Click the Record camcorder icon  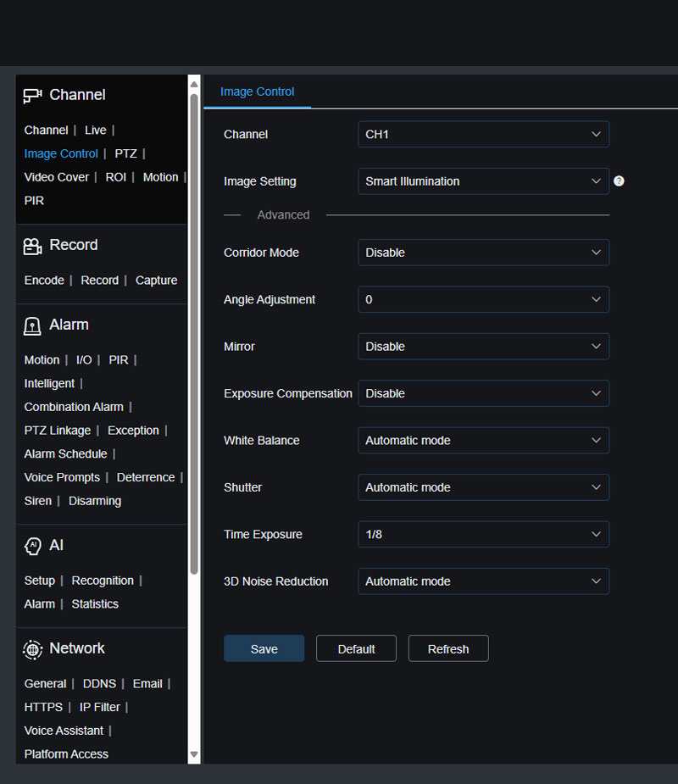32,246
